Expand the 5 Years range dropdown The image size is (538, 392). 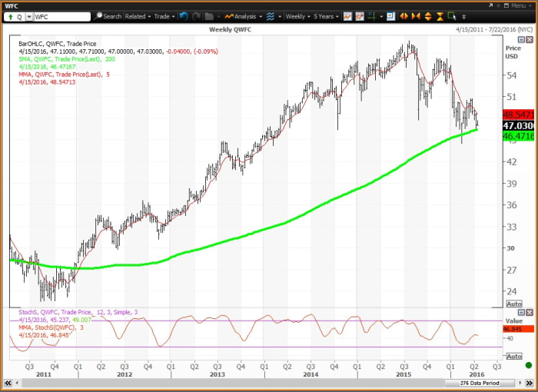[x=324, y=15]
